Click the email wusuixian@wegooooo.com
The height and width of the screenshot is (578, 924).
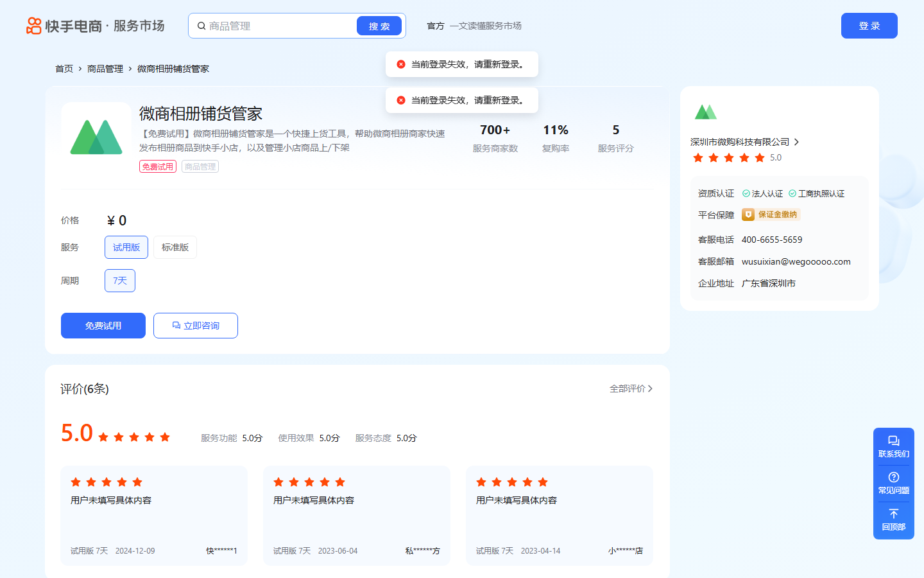796,261
